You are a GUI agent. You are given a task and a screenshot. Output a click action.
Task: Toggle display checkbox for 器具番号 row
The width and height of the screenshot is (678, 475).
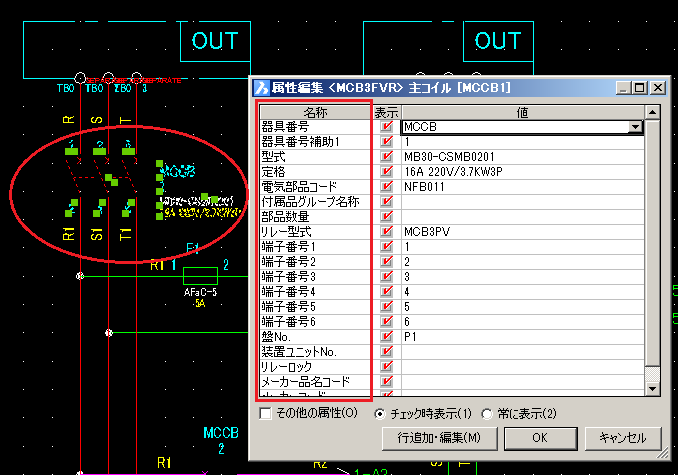387,127
